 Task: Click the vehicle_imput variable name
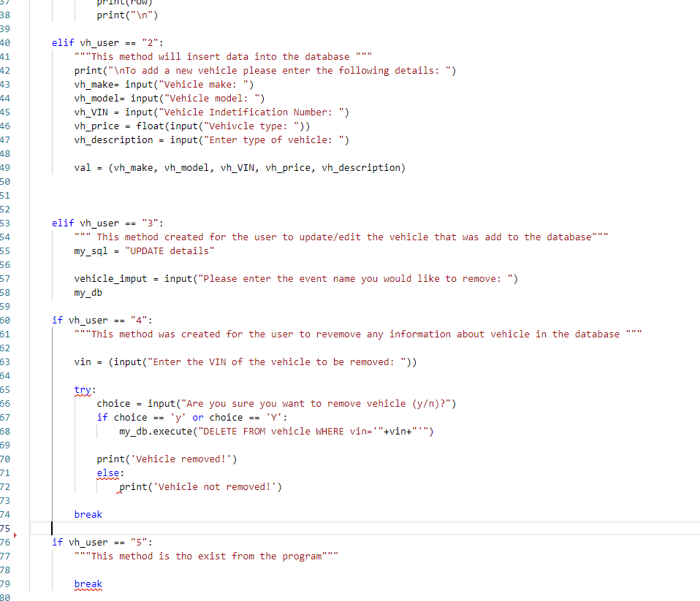[111, 279]
